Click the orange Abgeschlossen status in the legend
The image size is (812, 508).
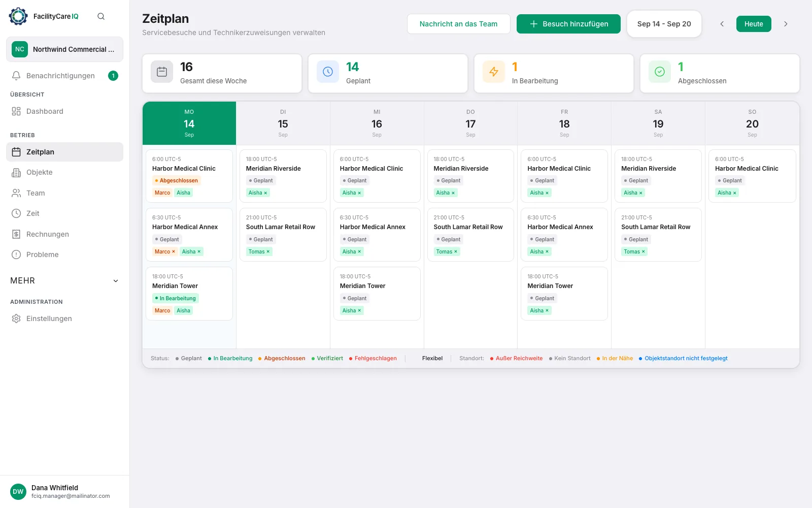(x=282, y=358)
